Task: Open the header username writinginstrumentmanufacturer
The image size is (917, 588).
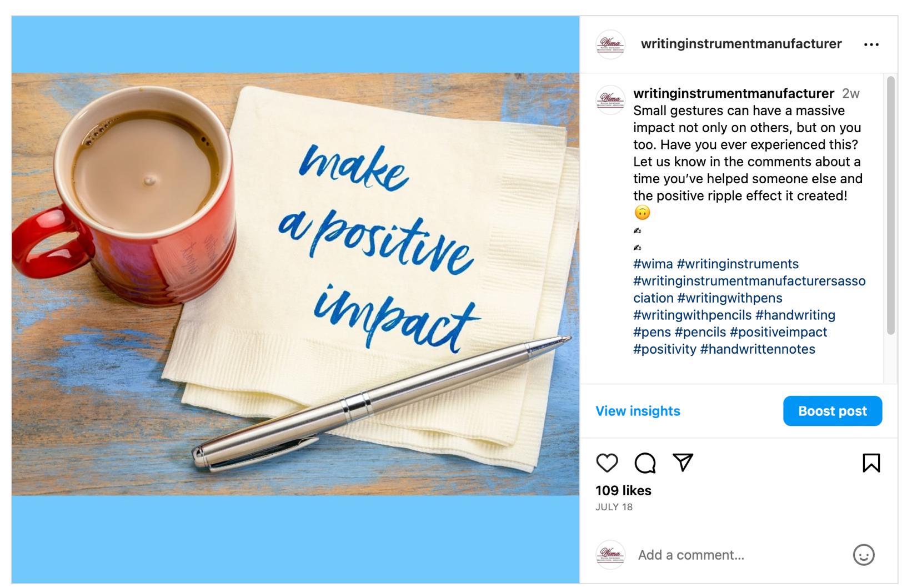Action: click(x=741, y=44)
